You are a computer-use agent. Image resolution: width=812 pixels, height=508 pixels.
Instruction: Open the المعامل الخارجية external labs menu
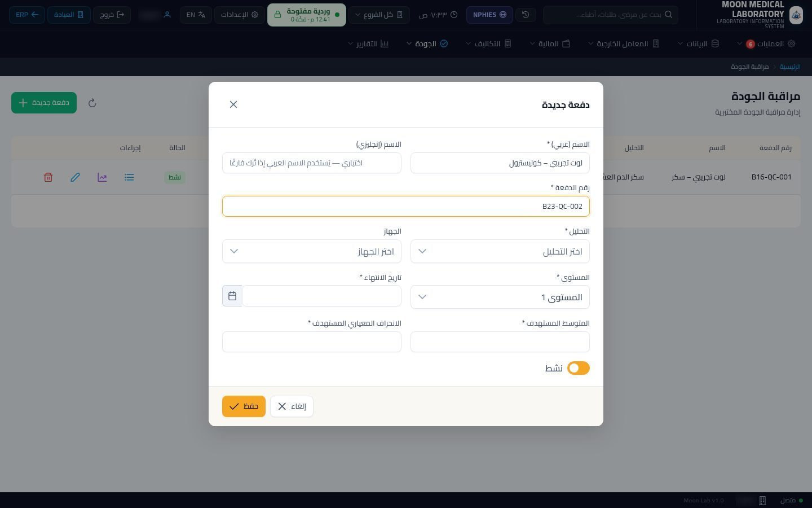click(x=623, y=43)
